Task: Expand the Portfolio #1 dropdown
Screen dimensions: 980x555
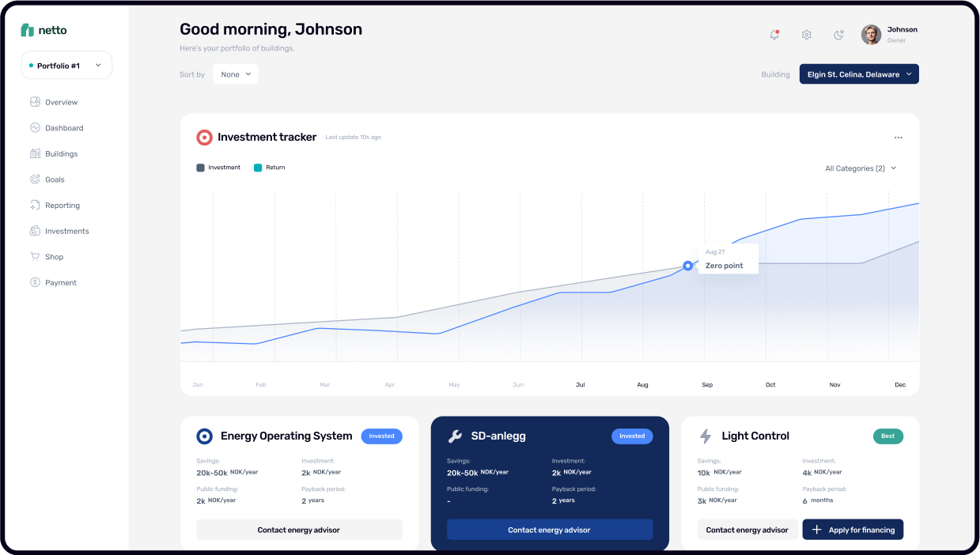Action: click(66, 66)
